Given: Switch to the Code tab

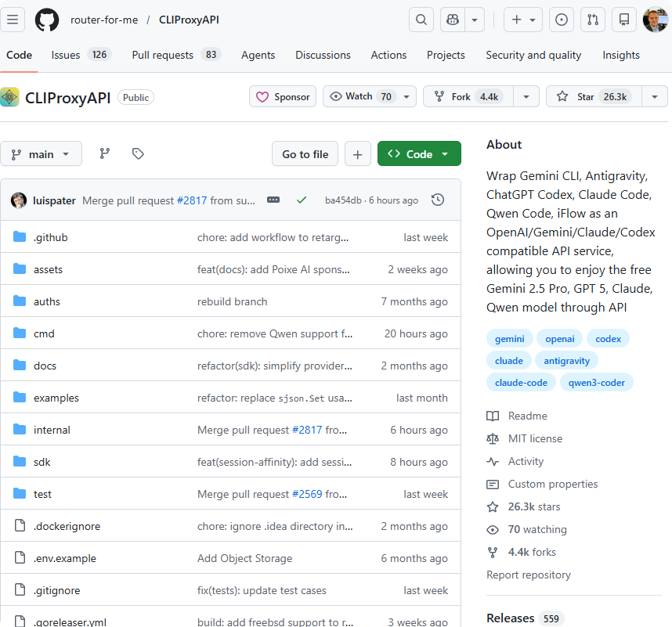Looking at the screenshot, I should (19, 56).
